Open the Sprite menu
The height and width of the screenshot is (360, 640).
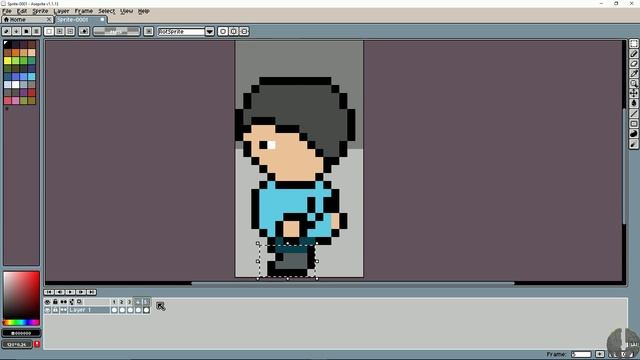(40, 11)
